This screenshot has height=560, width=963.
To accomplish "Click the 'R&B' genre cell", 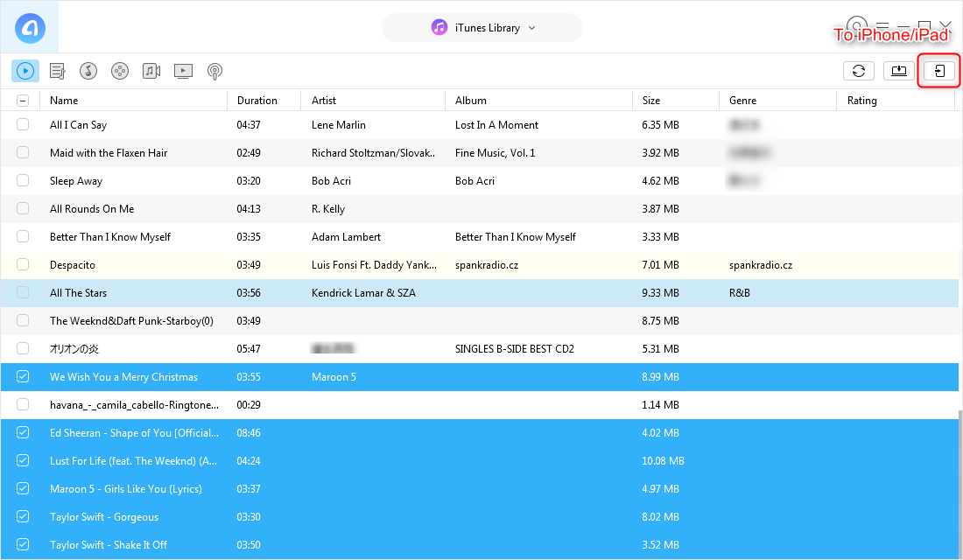I will point(740,293).
